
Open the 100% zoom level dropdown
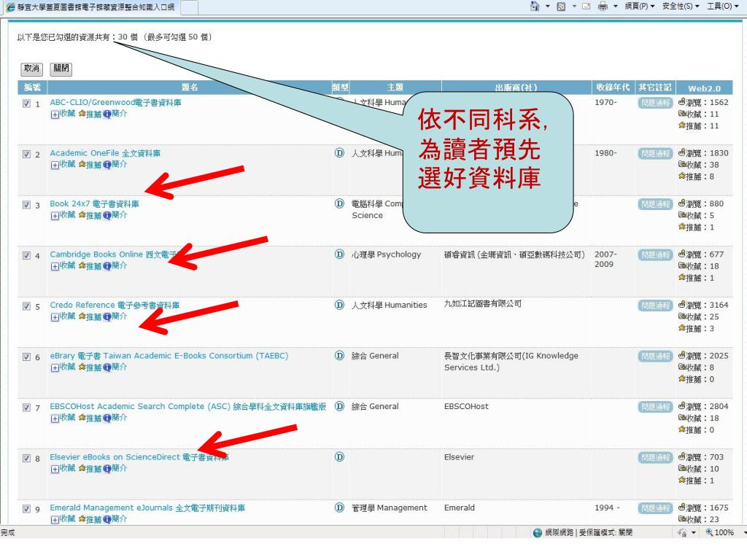743,532
